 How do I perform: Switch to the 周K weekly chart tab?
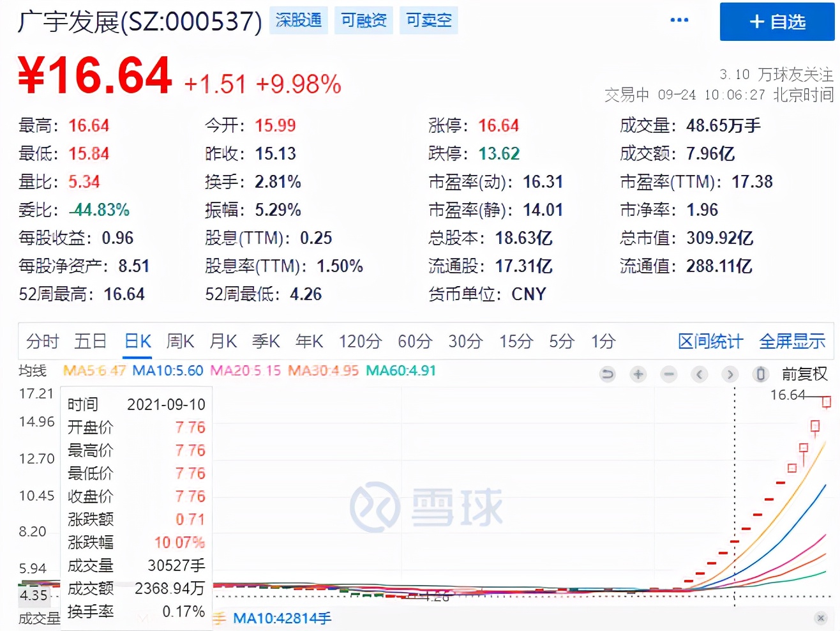coord(179,341)
